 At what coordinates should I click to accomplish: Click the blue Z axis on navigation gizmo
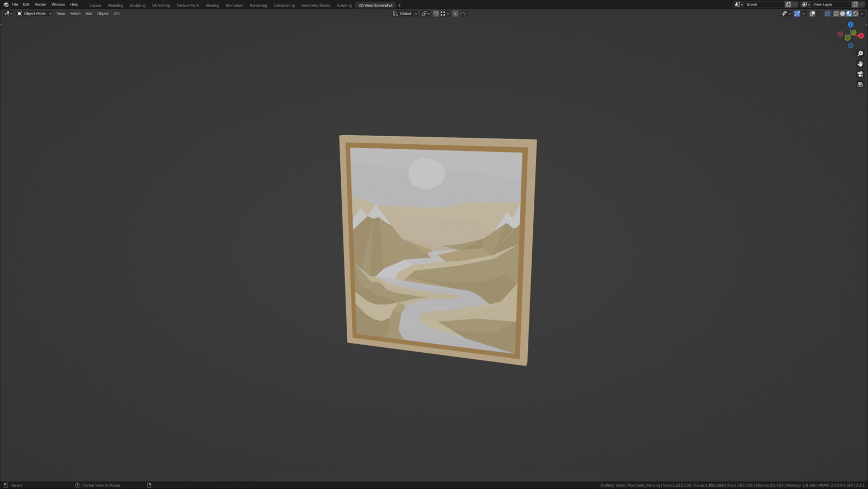point(851,24)
